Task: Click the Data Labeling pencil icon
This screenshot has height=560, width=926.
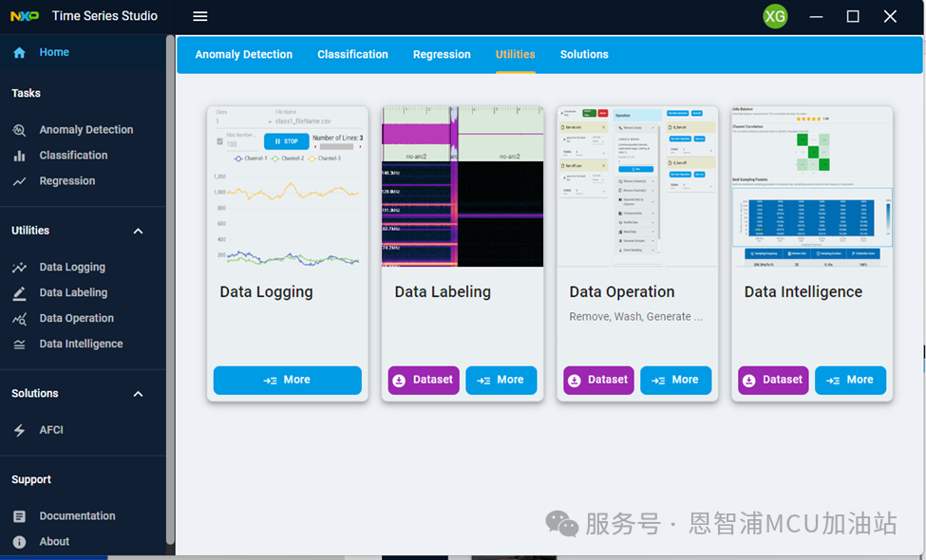Action: click(20, 293)
